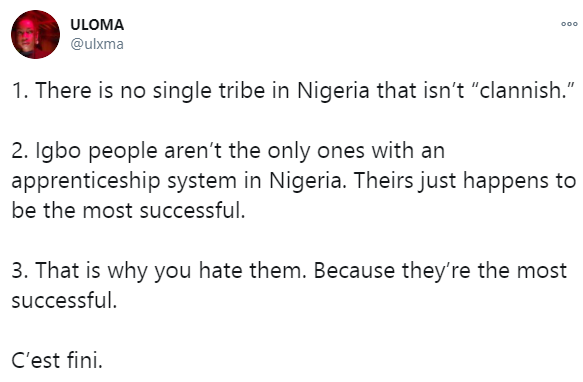Click "C'est fini." closing line
Viewport: 583px width, 382px height.
57,360
